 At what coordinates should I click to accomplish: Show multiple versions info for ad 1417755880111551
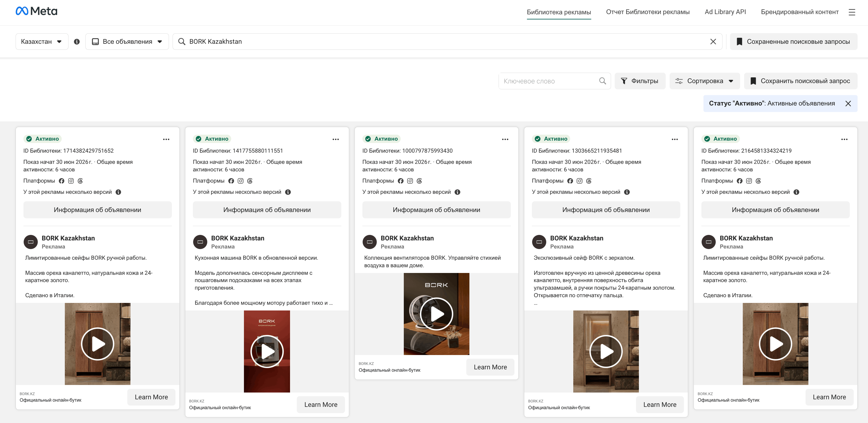coord(288,192)
